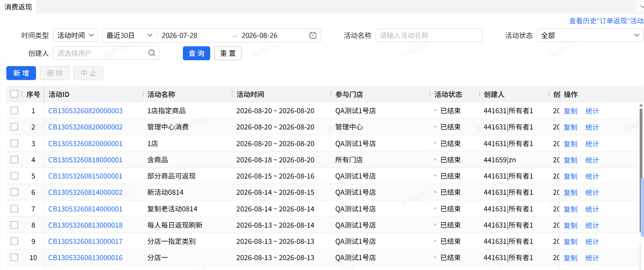Open activity CB13053260814000001

point(85,209)
